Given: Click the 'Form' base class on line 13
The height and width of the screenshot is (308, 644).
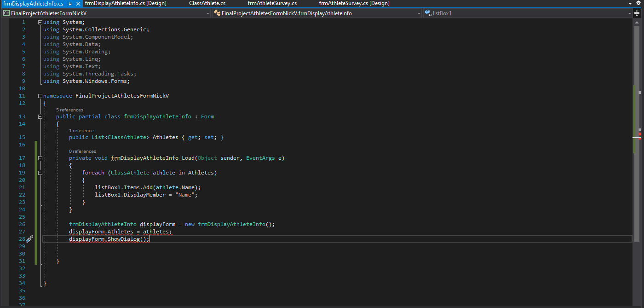Looking at the screenshot, I should coord(207,116).
